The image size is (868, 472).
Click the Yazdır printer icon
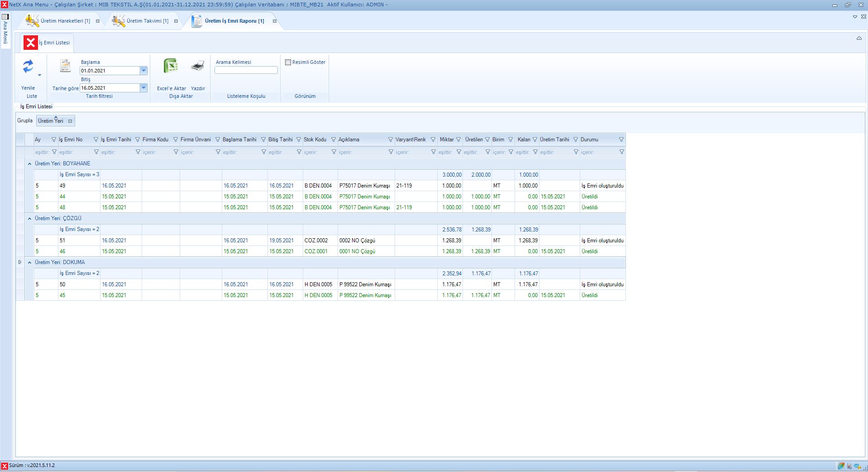click(x=198, y=66)
